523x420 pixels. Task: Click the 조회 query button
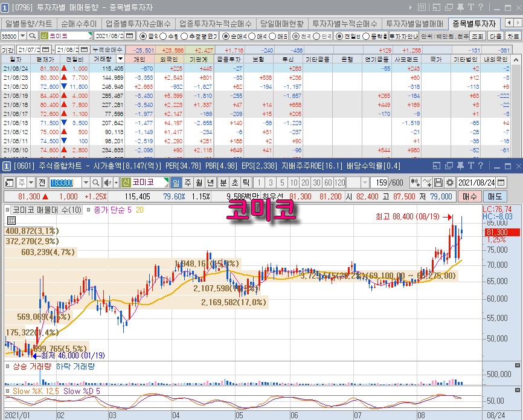coord(477,36)
